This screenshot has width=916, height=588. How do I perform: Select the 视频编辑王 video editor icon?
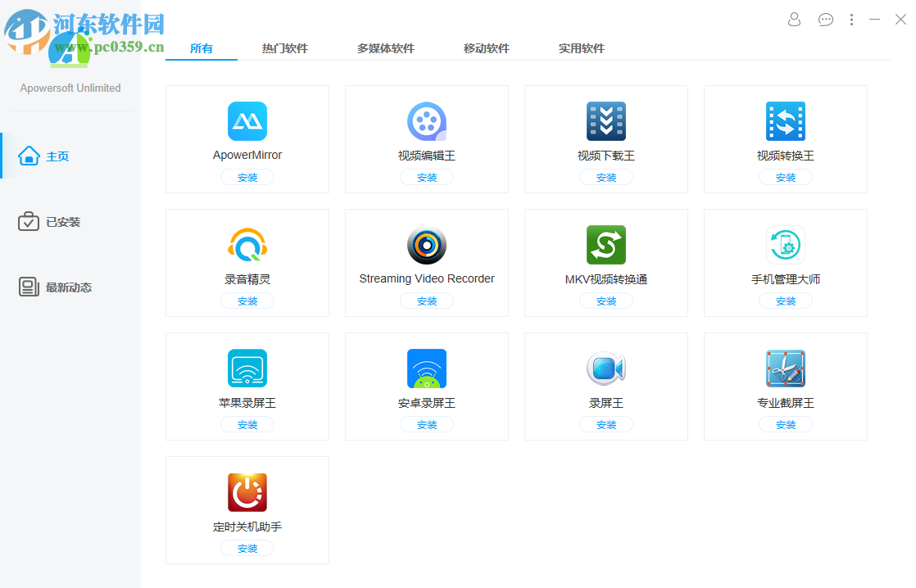coord(426,121)
